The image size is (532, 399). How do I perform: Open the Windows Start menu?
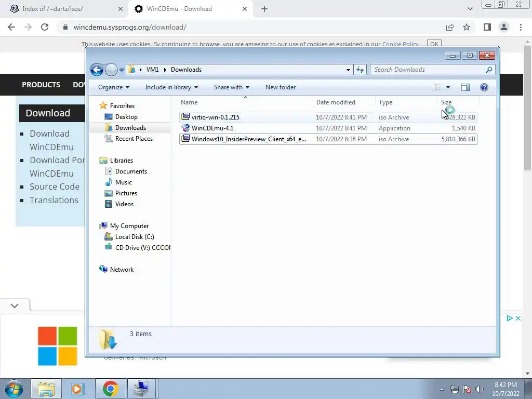[14, 389]
